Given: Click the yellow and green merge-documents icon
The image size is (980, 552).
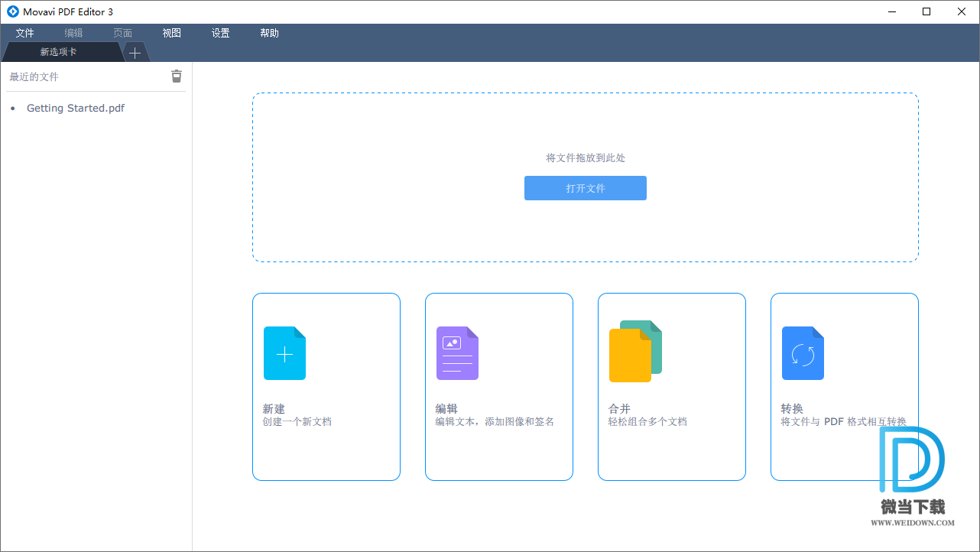Looking at the screenshot, I should (x=635, y=351).
